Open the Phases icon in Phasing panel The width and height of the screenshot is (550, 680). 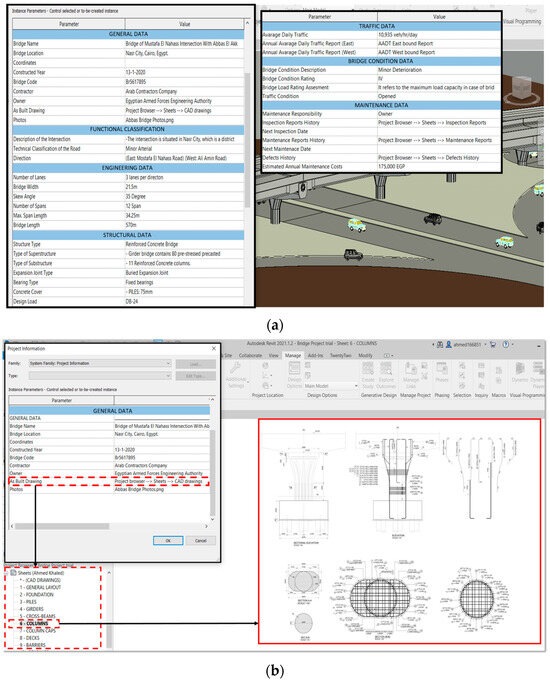pyautogui.click(x=442, y=369)
